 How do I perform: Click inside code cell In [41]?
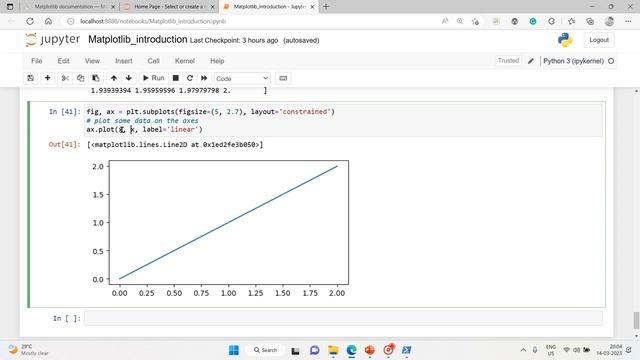pyautogui.click(x=343, y=120)
